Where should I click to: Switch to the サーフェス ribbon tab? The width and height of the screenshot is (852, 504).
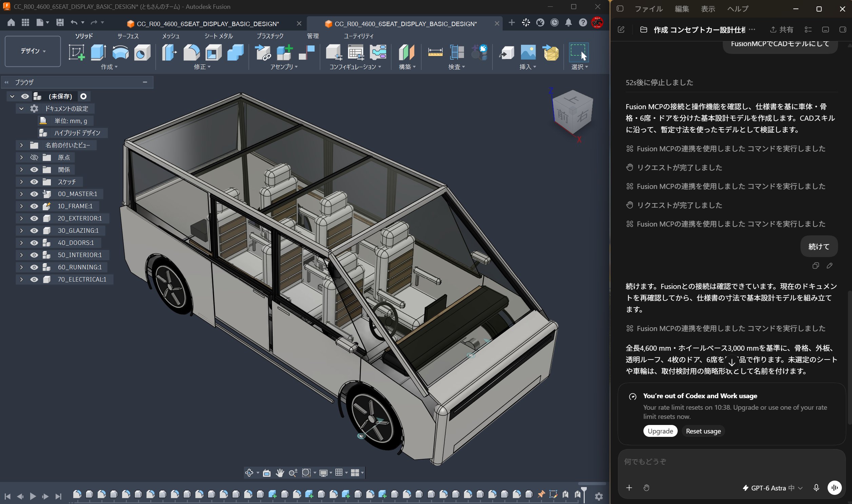pos(128,36)
